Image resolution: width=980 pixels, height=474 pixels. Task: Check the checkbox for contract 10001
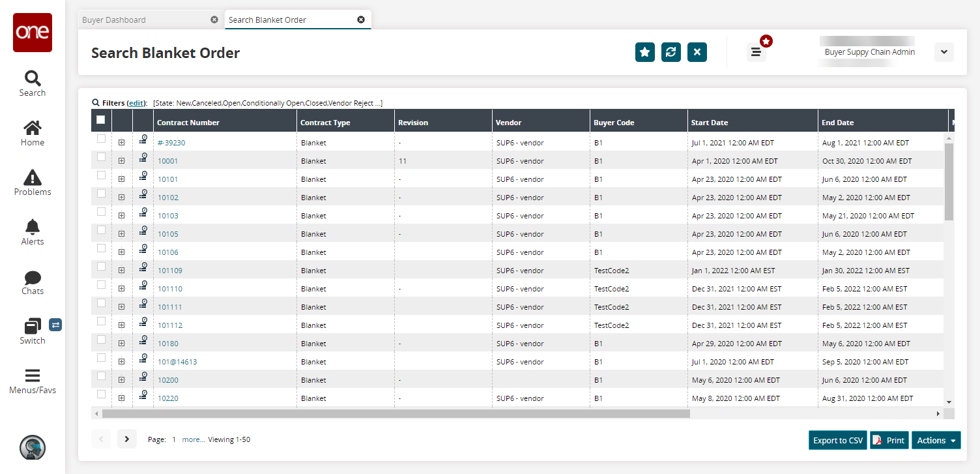click(x=101, y=157)
